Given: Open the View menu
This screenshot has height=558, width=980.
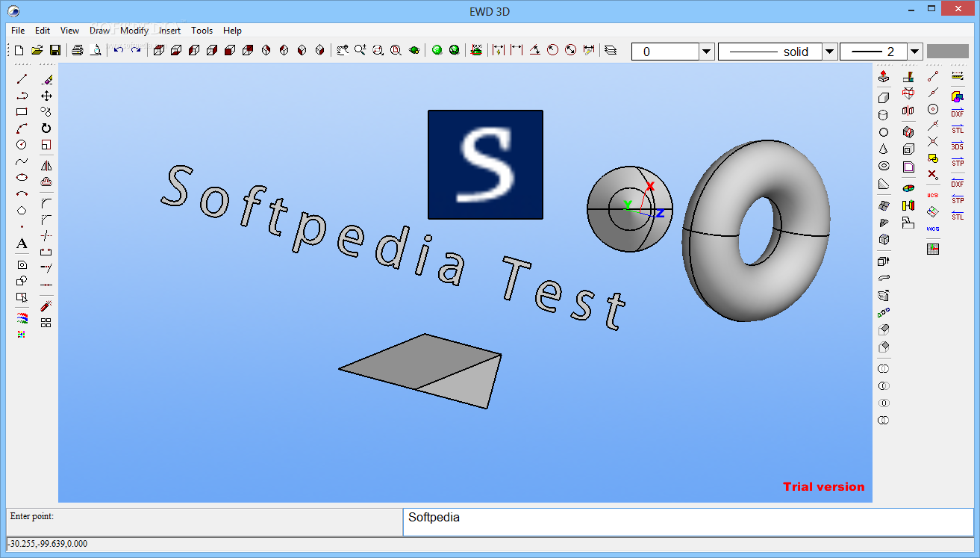Looking at the screenshot, I should tap(69, 31).
